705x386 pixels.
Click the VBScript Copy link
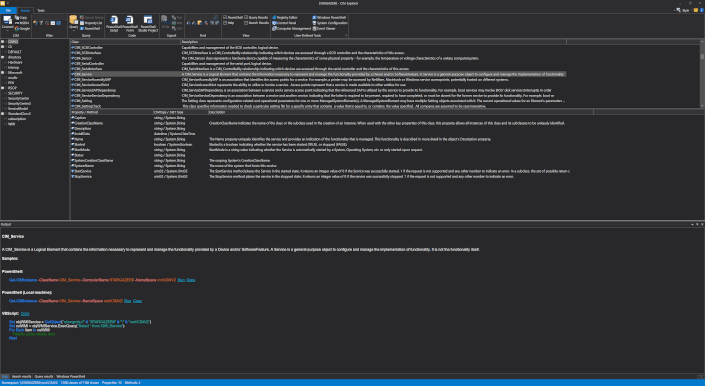point(25,313)
